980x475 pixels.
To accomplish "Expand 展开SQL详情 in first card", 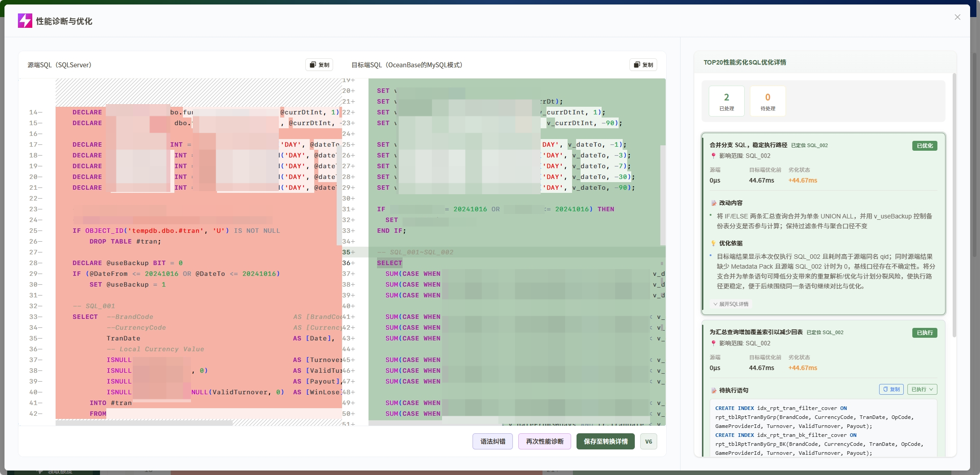I will pyautogui.click(x=731, y=304).
